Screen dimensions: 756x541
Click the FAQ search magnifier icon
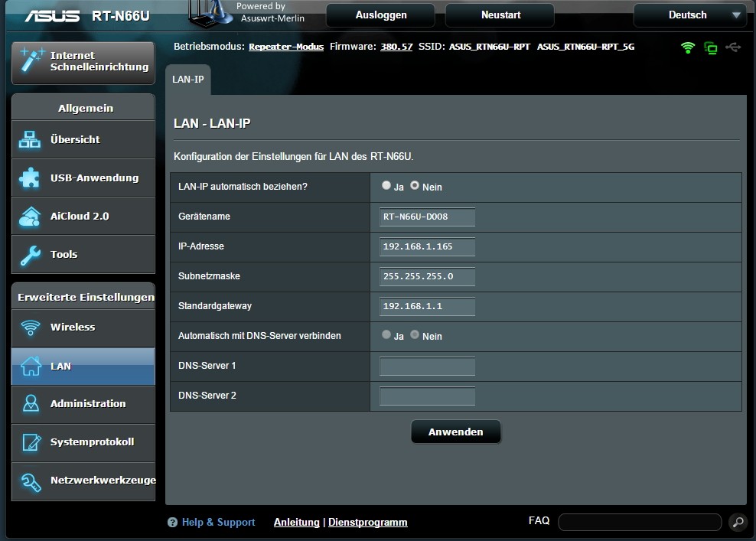(x=737, y=522)
